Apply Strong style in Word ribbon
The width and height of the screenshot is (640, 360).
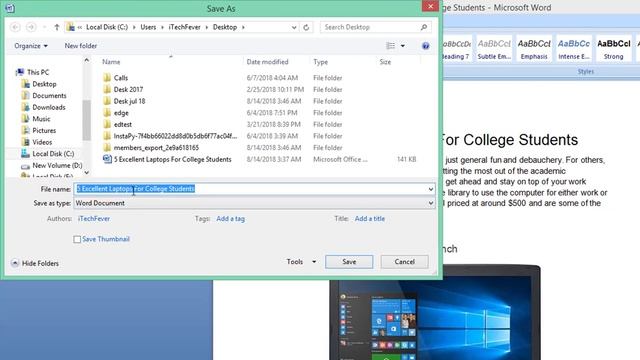[613, 49]
